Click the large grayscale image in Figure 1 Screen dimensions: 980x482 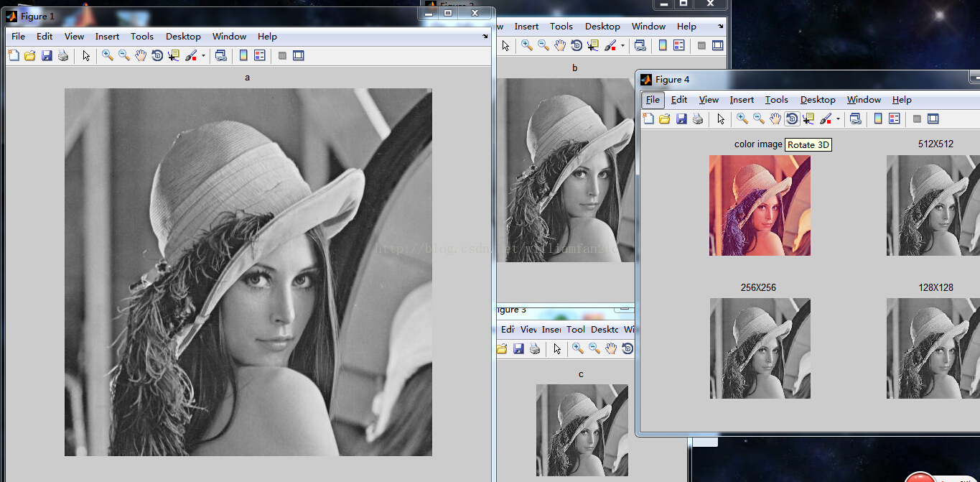[248, 272]
